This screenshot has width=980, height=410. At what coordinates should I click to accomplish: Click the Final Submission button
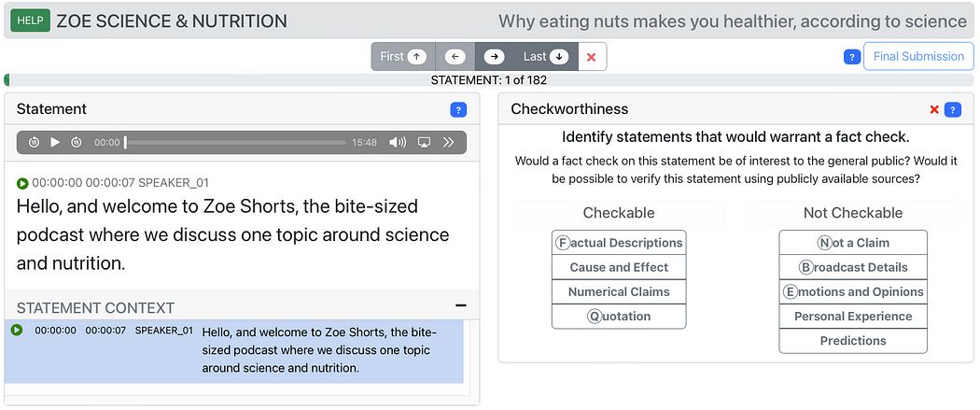[x=918, y=56]
